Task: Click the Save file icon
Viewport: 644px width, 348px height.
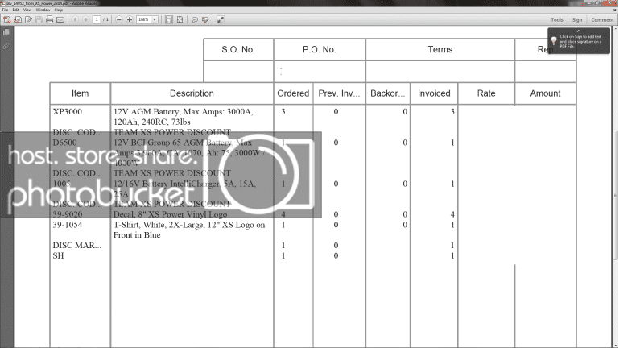Action: pyautogui.click(x=39, y=19)
